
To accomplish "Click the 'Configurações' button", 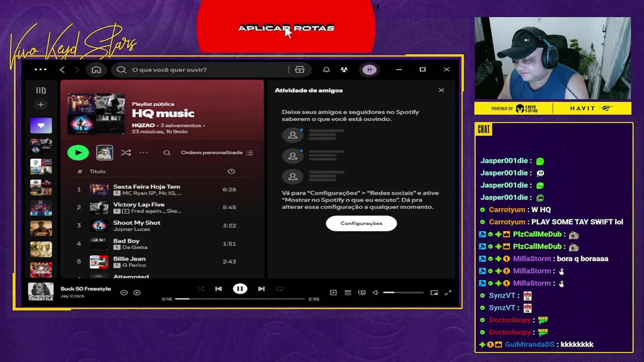I will click(x=361, y=223).
